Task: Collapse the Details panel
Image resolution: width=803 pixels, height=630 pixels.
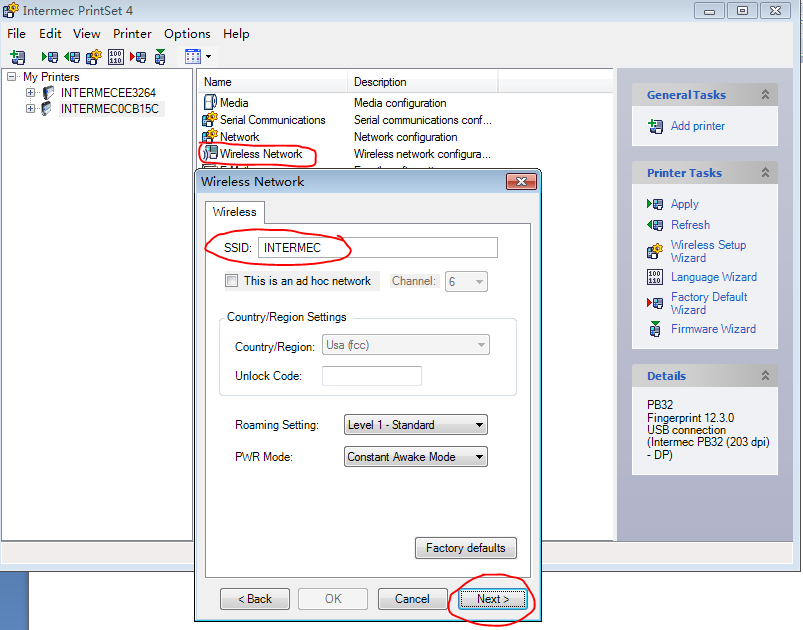Action: point(765,375)
